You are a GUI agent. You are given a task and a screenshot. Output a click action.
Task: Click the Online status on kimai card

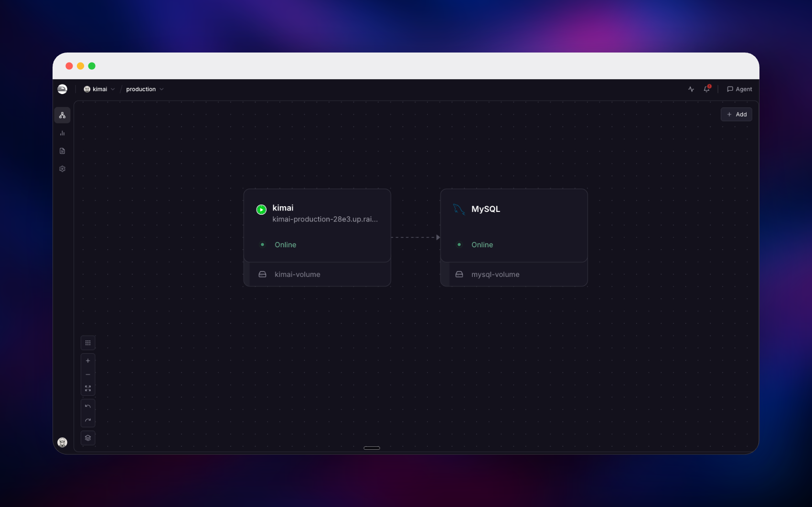click(x=286, y=245)
